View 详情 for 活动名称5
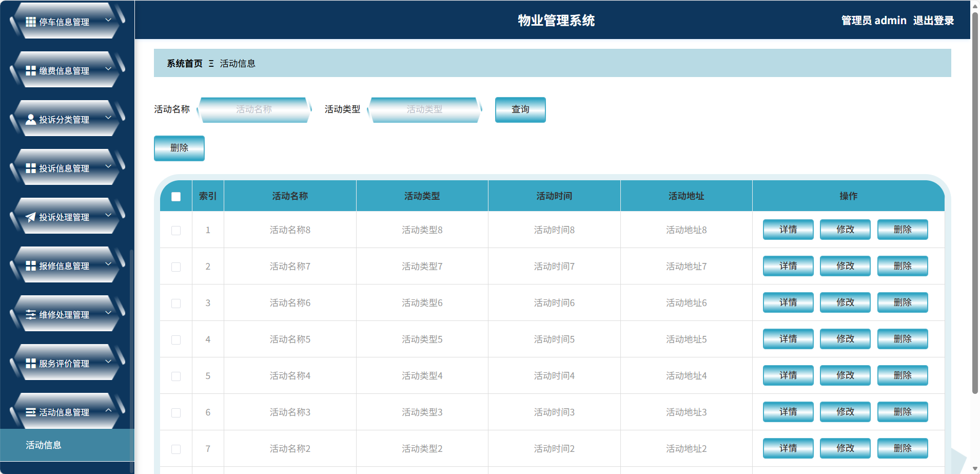980x474 pixels. point(788,339)
